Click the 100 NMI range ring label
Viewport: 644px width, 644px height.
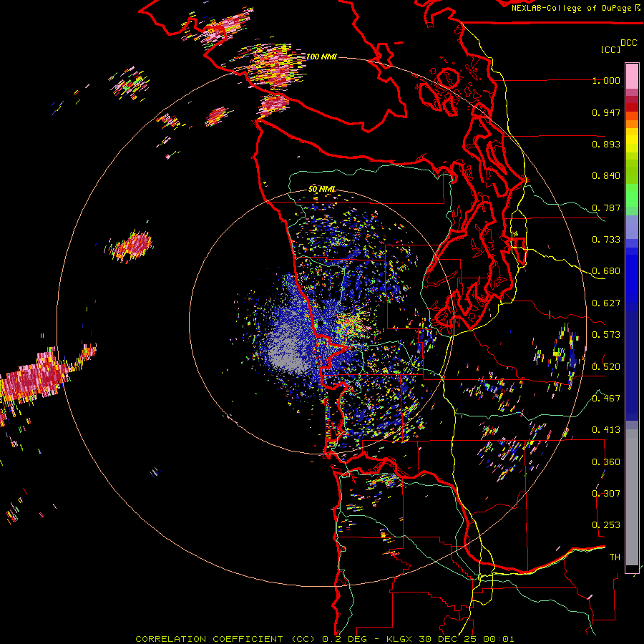321,57
